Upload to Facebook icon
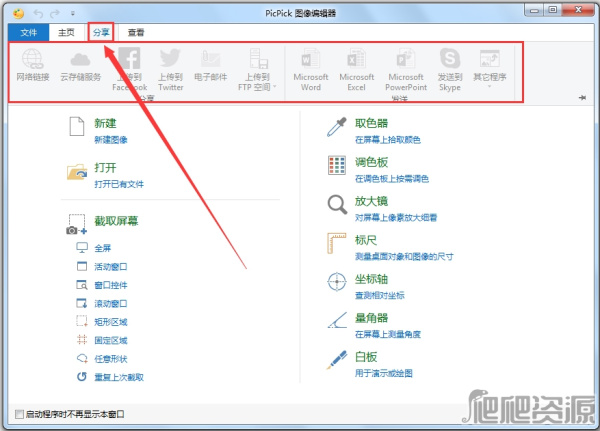600x431 pixels. coord(129,58)
